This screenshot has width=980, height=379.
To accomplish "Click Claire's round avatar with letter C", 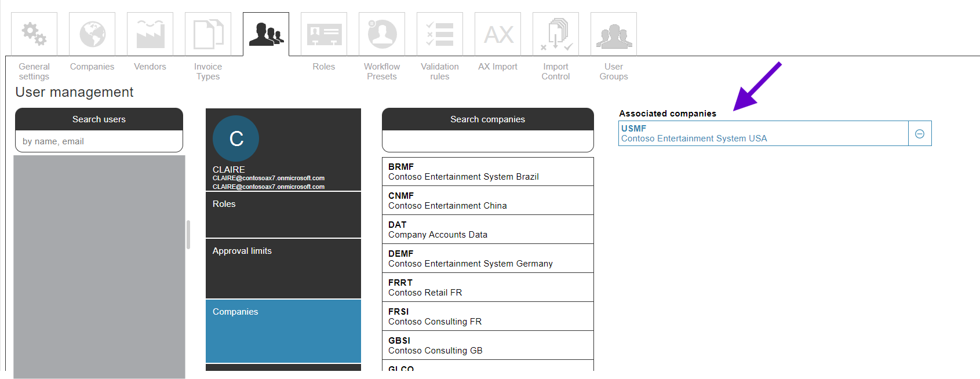I will point(236,139).
